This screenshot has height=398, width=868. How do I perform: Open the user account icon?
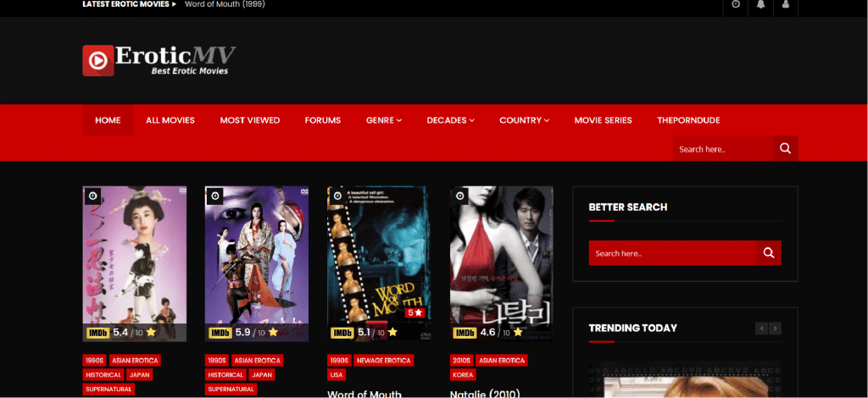(x=786, y=4)
